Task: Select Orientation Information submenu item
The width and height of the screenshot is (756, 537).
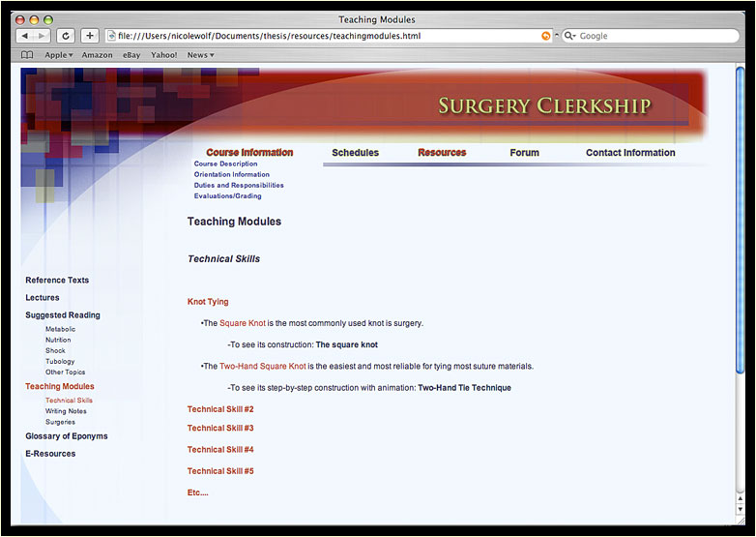Action: [232, 174]
